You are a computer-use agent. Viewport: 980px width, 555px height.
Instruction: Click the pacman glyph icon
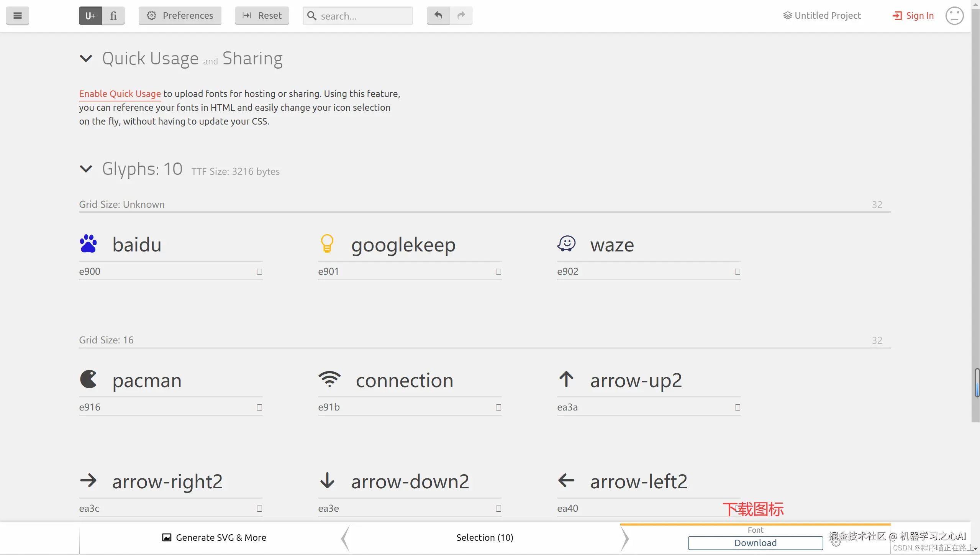click(x=88, y=379)
